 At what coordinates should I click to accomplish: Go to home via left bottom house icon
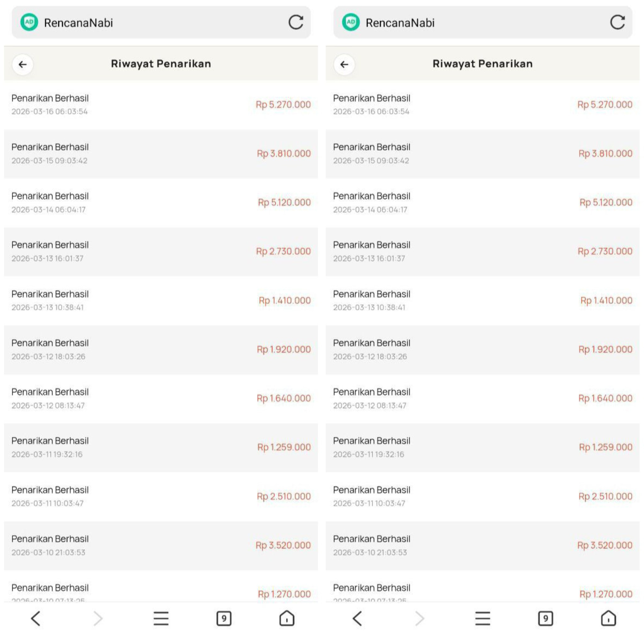287,618
